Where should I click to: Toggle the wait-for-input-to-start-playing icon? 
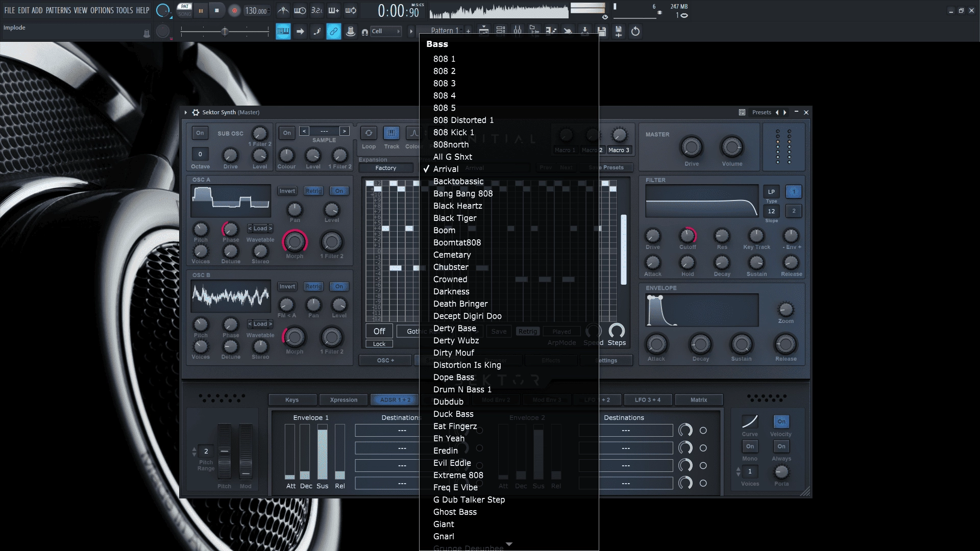pyautogui.click(x=300, y=10)
